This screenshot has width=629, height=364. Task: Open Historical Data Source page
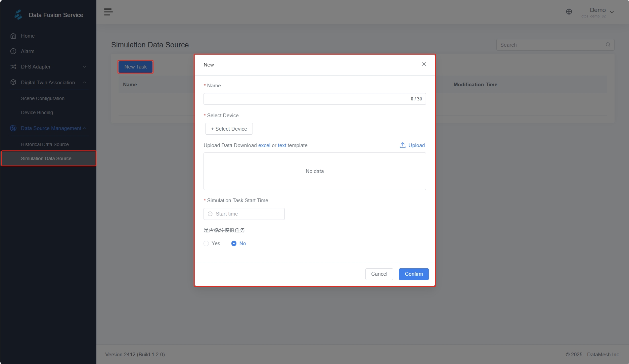point(45,144)
